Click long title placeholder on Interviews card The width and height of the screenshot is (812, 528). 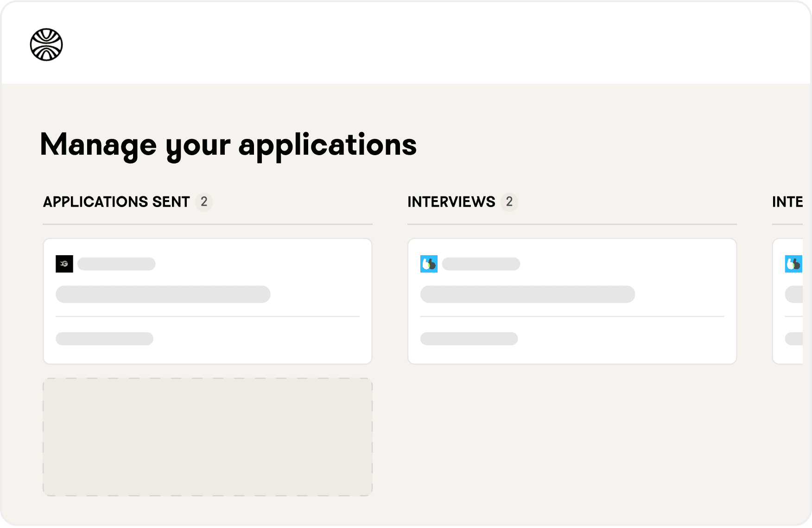pos(527,294)
